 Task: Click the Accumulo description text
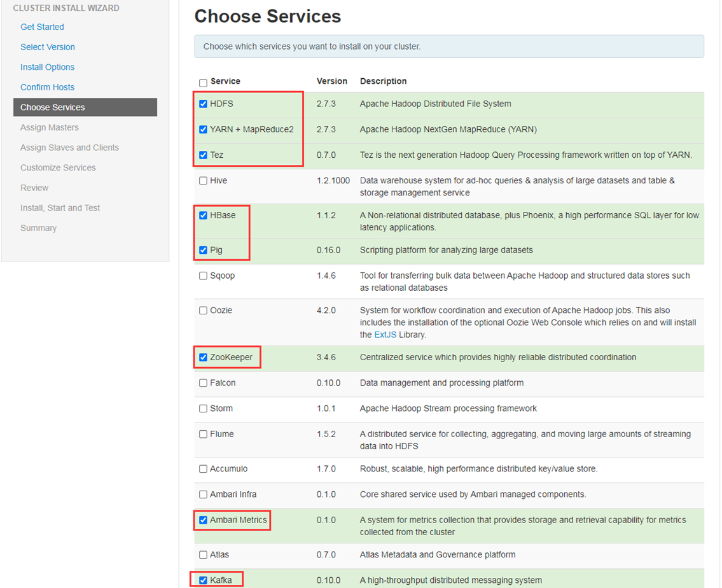coord(478,469)
